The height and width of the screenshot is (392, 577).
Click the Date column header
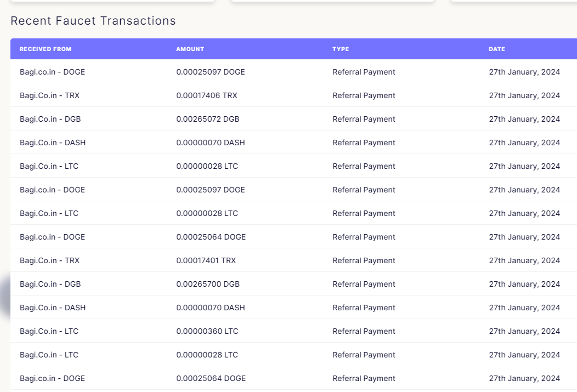(497, 49)
